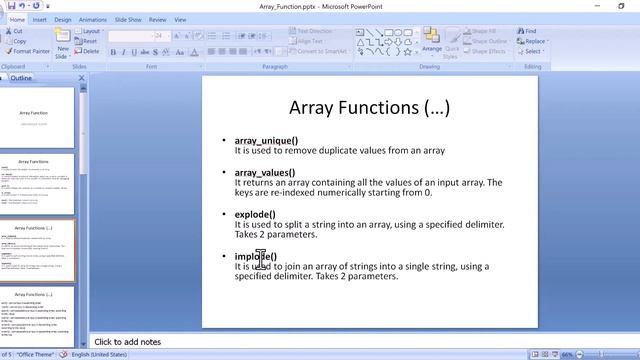Select the second slide thumbnail Array Functions
This screenshot has height=360, width=640.
click(37, 184)
